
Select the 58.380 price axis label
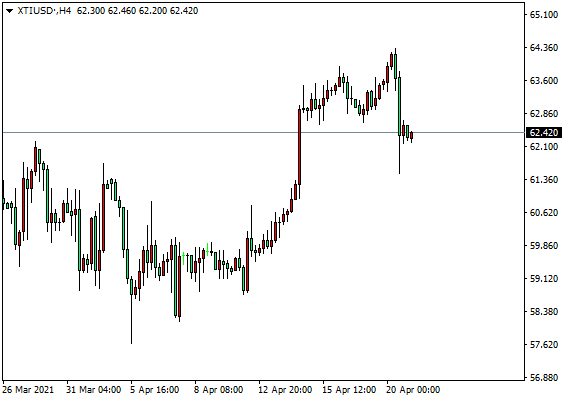544,311
